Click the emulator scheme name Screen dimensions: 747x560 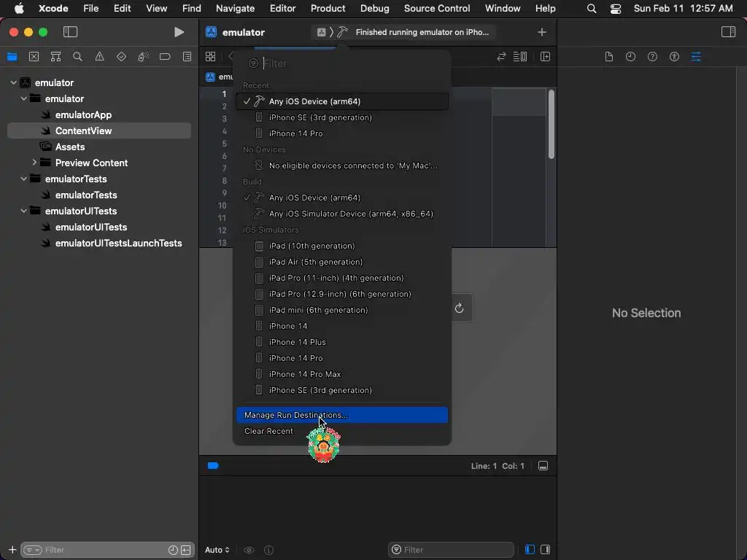tap(243, 32)
